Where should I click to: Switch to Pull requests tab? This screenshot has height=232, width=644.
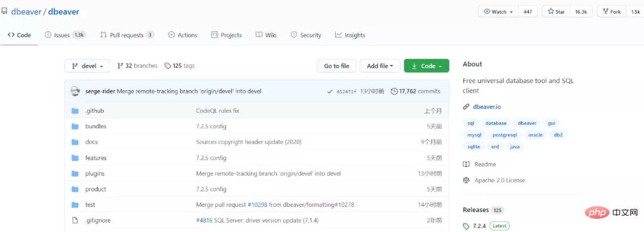coord(127,35)
